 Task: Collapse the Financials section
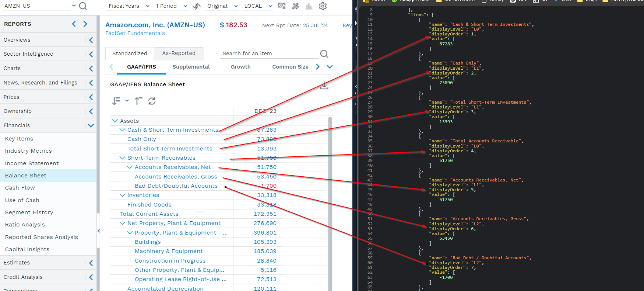[91, 125]
